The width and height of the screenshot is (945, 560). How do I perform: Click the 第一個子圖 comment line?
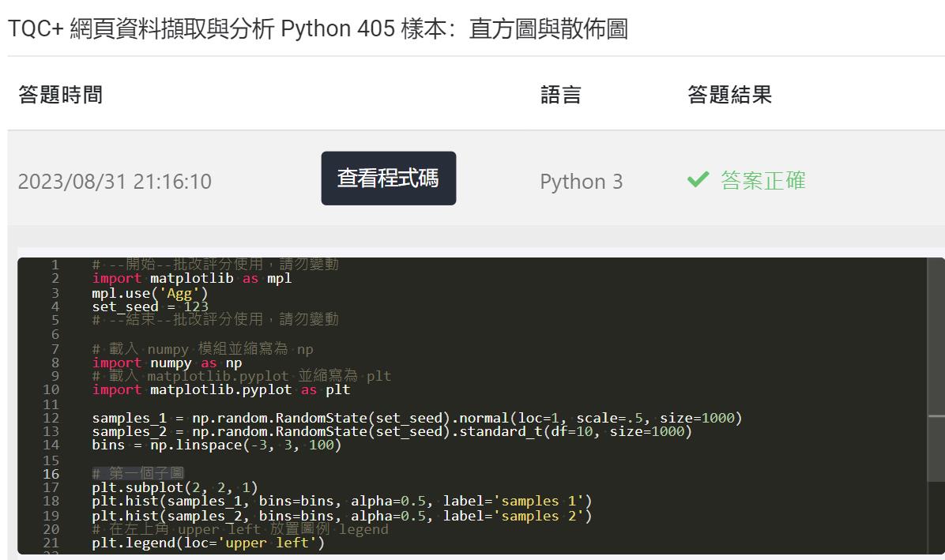[x=138, y=473]
